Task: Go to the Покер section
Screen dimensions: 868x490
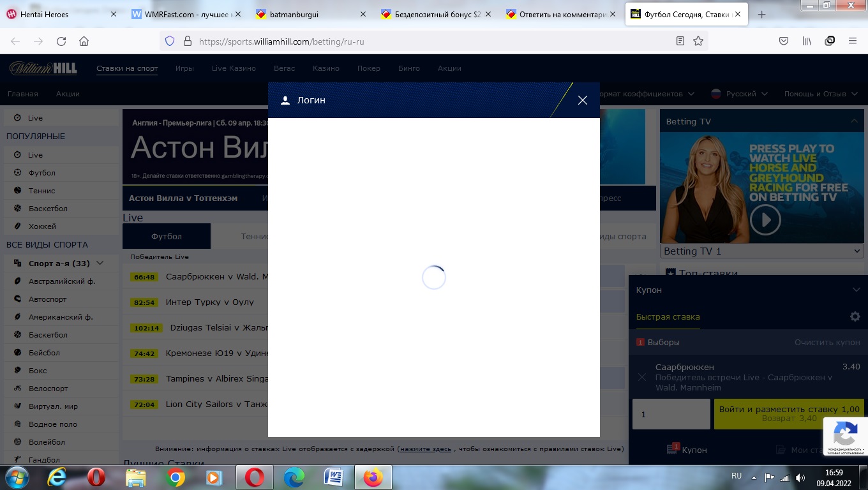Action: (x=368, y=68)
